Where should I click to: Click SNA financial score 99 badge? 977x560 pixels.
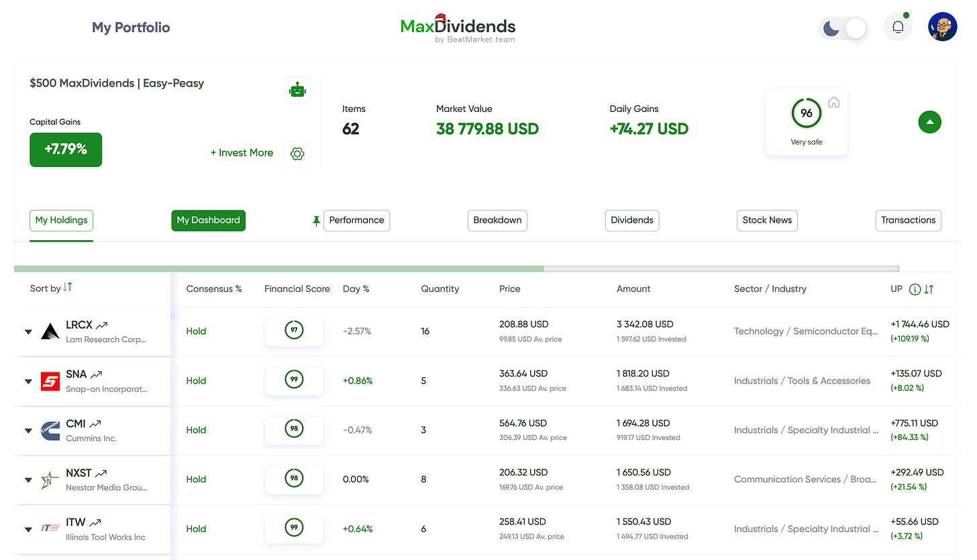click(294, 381)
